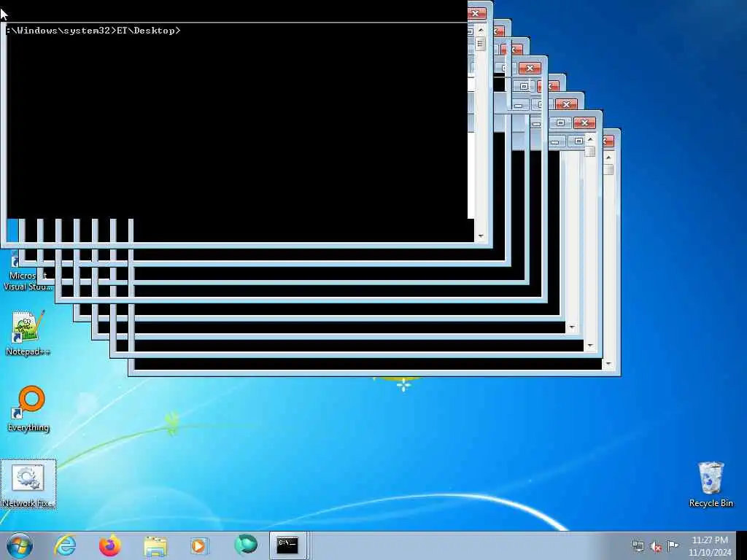Launch Firefox from the taskbar
This screenshot has height=560, width=747.
coord(109,545)
